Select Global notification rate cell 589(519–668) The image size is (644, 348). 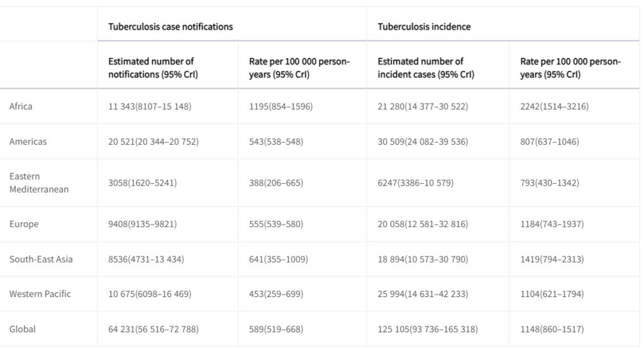point(277,329)
